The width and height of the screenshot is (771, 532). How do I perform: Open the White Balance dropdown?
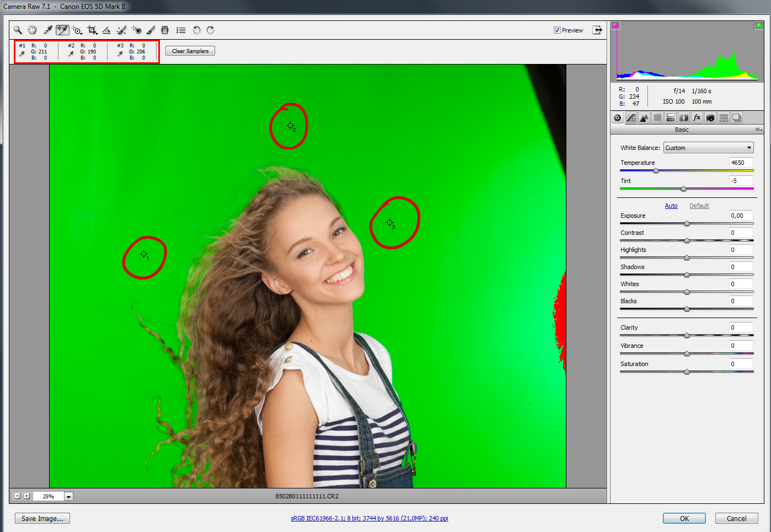(708, 148)
